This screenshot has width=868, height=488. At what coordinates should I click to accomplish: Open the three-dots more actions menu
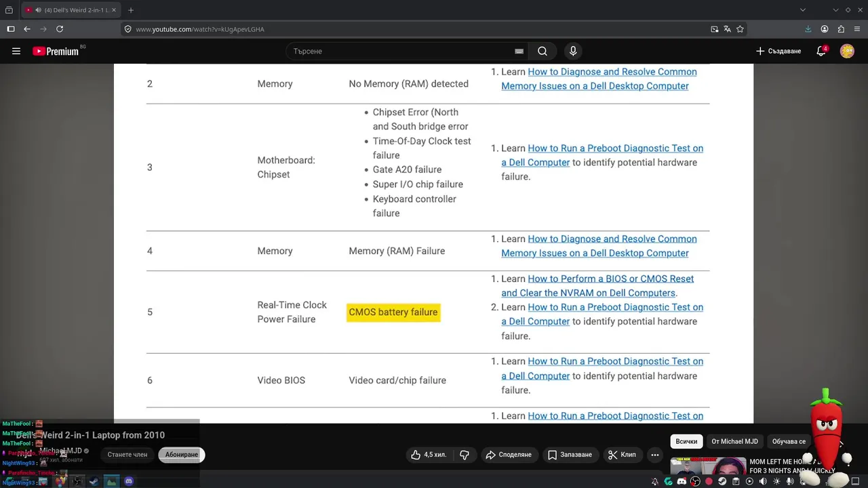click(655, 455)
